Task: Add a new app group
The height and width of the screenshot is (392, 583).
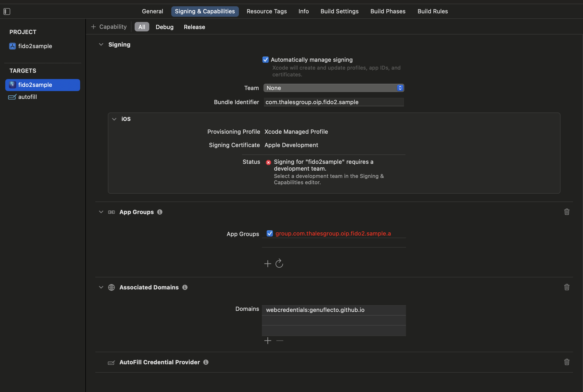Action: point(268,264)
